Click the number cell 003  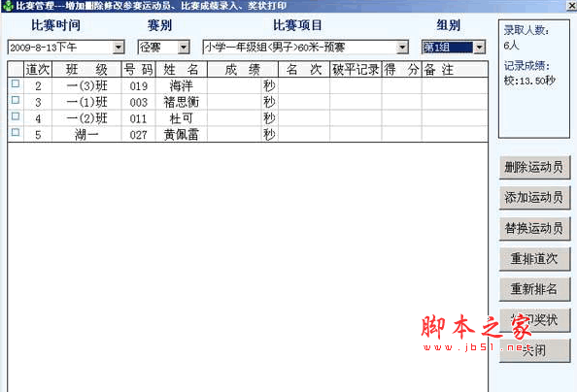tap(138, 102)
